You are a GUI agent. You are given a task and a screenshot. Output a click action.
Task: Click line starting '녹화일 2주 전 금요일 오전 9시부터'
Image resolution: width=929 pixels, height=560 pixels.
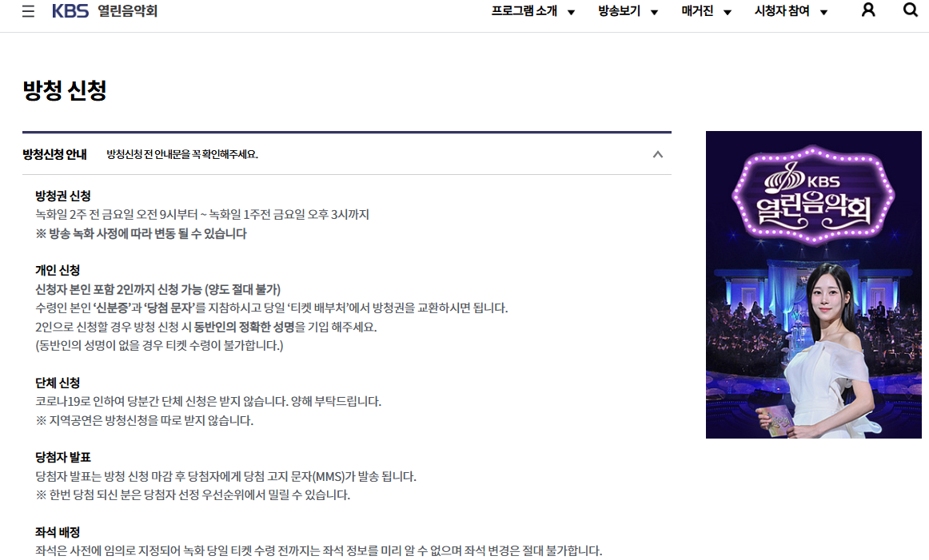point(202,214)
